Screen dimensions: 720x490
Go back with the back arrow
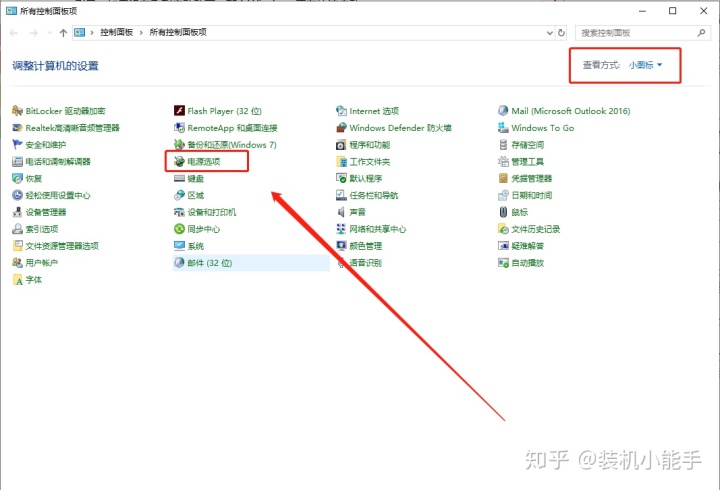14,33
